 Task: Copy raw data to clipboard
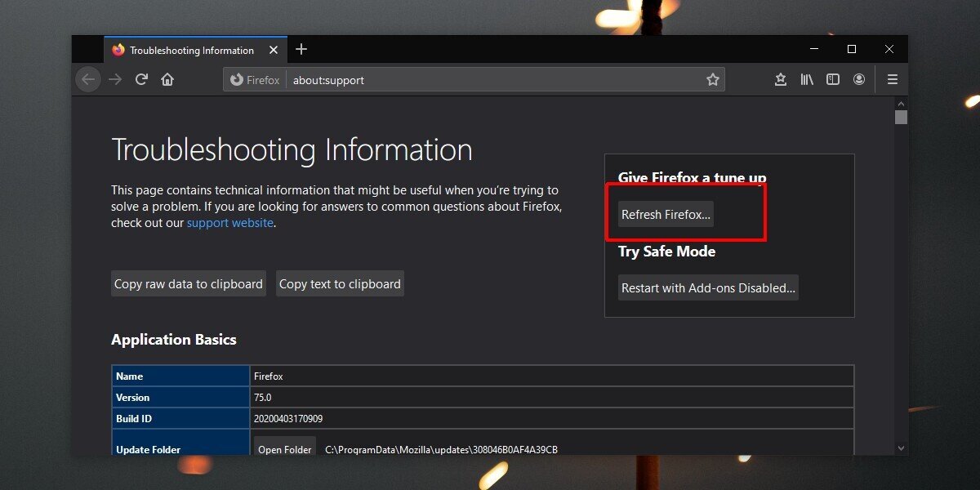[x=188, y=283]
